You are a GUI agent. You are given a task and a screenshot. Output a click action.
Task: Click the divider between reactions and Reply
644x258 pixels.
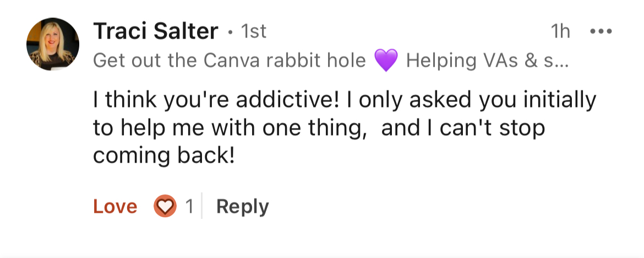tap(202, 207)
